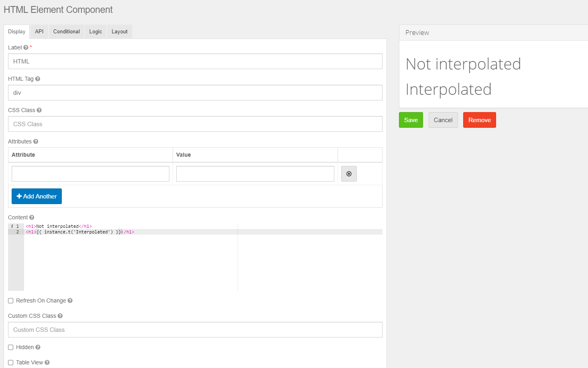This screenshot has height=368, width=588.
Task: Click inside the CSS Class input field
Action: [x=195, y=124]
